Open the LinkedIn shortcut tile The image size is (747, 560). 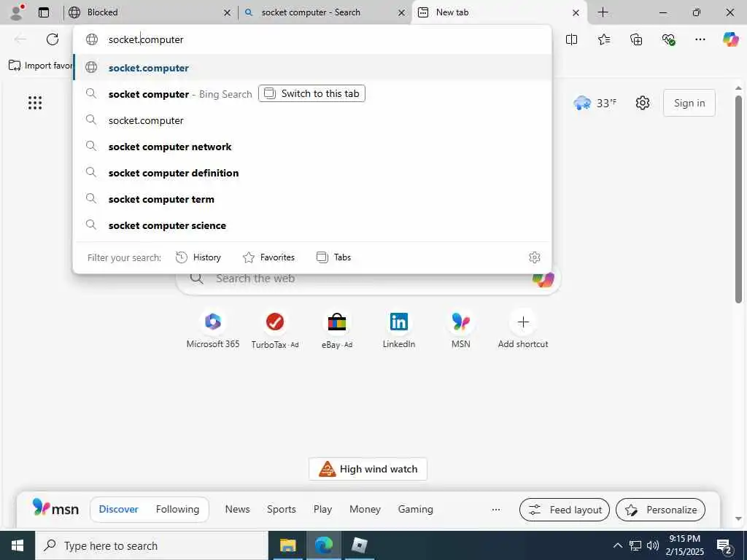(399, 330)
